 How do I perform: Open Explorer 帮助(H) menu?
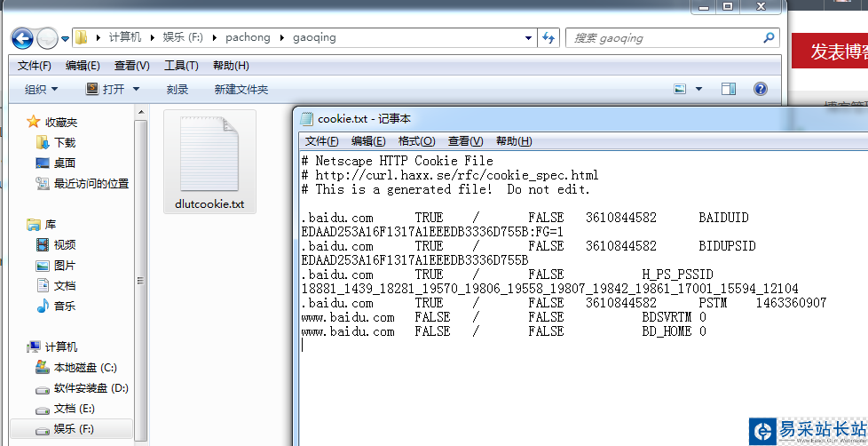[231, 66]
